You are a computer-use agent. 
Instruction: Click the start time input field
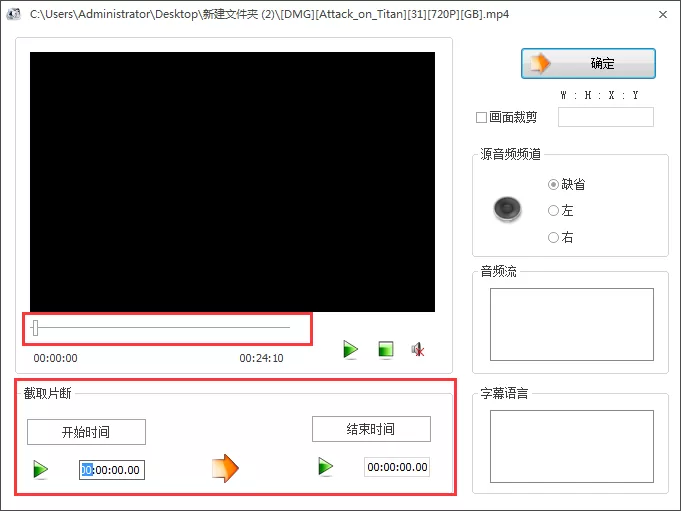coord(112,470)
